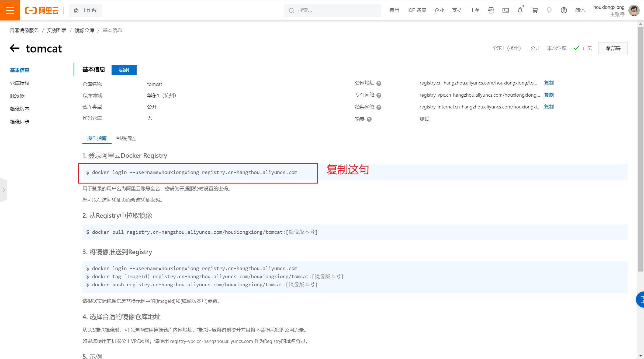This screenshot has height=359, width=644.
Task: Open the shopping cart icon
Action: [535, 10]
